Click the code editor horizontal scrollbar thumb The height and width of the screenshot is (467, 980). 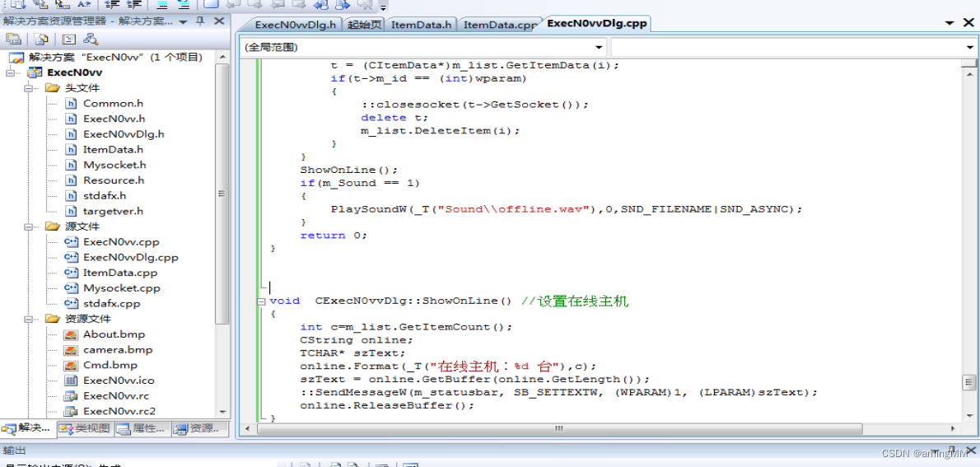[558, 428]
